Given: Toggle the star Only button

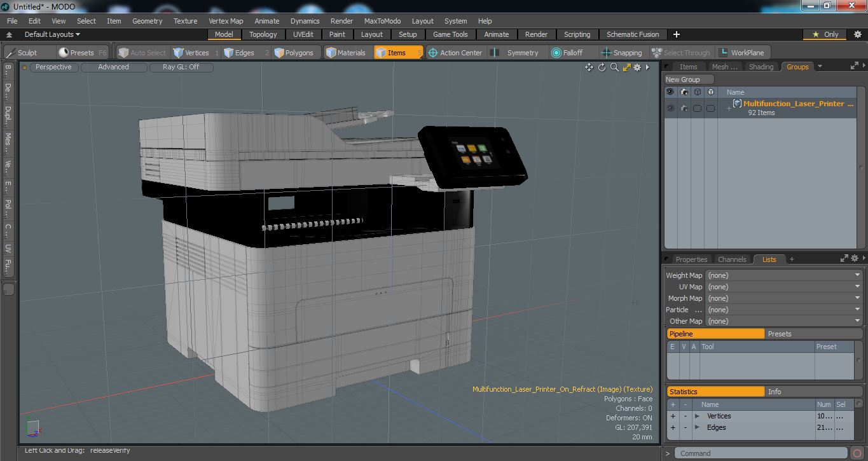Looking at the screenshot, I should [x=825, y=34].
